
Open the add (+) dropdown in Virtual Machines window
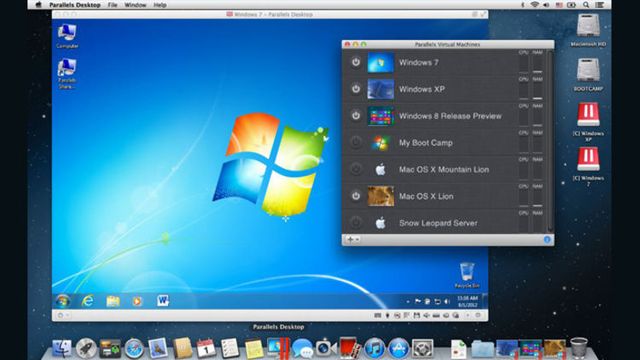point(352,240)
